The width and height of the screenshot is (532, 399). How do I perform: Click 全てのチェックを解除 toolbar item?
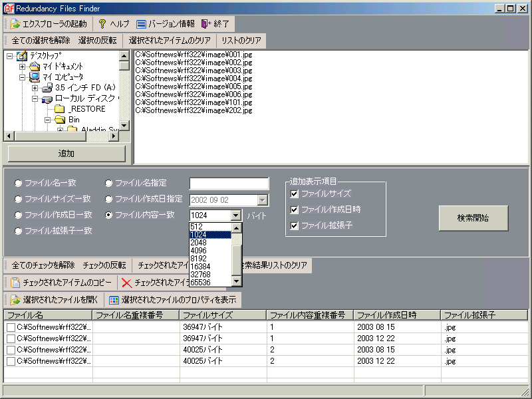pyautogui.click(x=43, y=265)
